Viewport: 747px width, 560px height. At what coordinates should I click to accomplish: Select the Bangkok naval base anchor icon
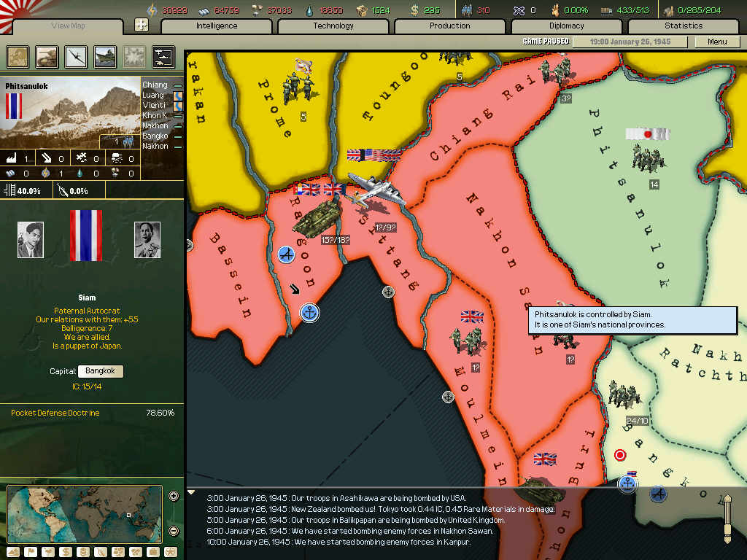click(x=627, y=484)
